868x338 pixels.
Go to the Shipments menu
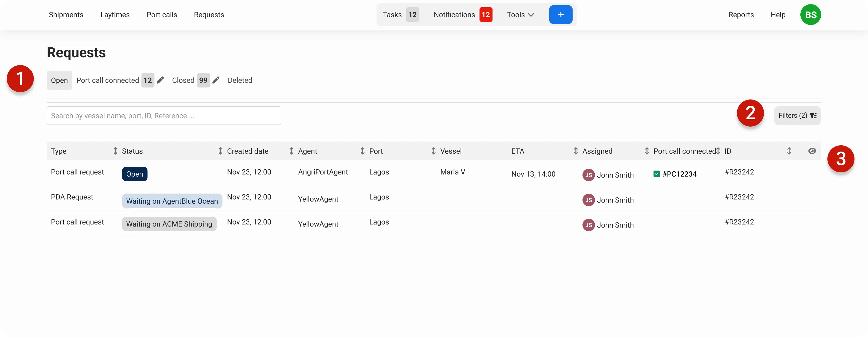click(x=66, y=15)
